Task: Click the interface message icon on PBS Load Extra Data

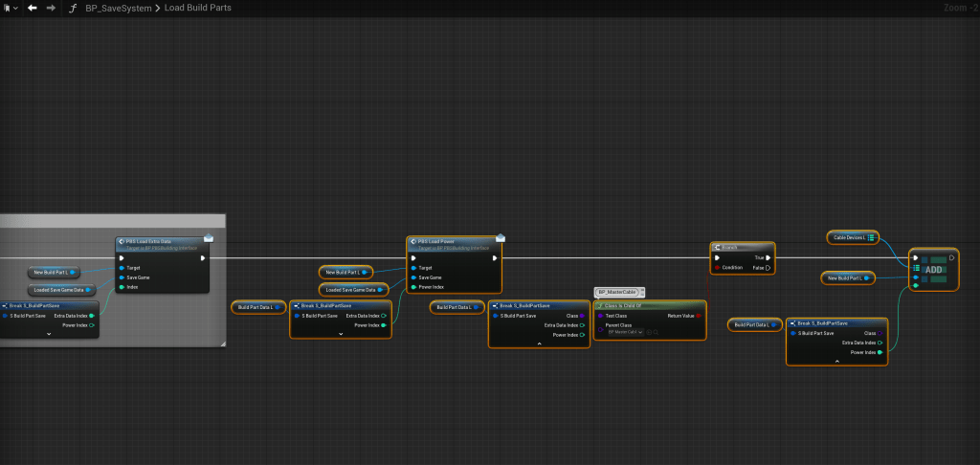Action: pos(208,238)
